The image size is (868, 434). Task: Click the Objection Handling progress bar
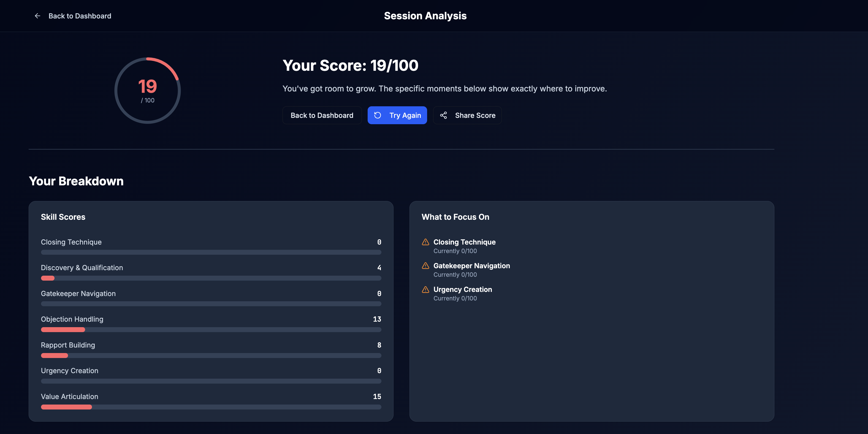[x=211, y=330]
